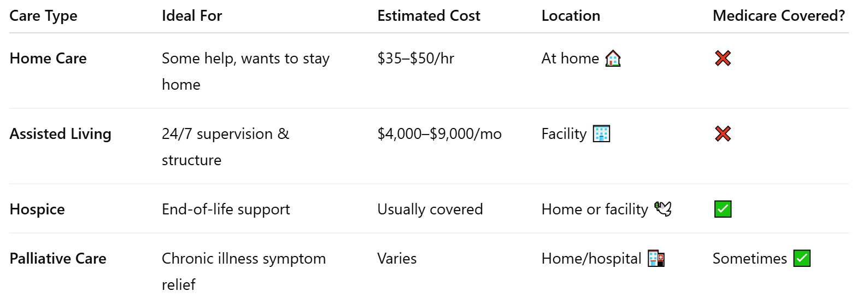Click the red X in Home Care row

[x=723, y=58]
